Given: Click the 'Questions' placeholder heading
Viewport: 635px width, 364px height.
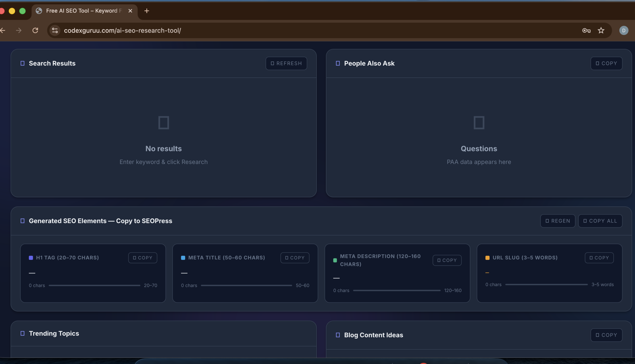Looking at the screenshot, I should (x=479, y=149).
